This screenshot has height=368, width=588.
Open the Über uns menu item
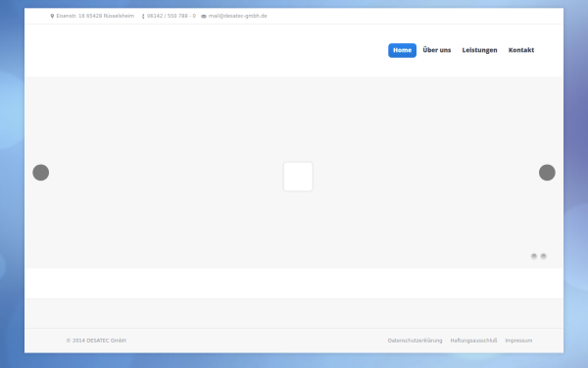pos(437,50)
